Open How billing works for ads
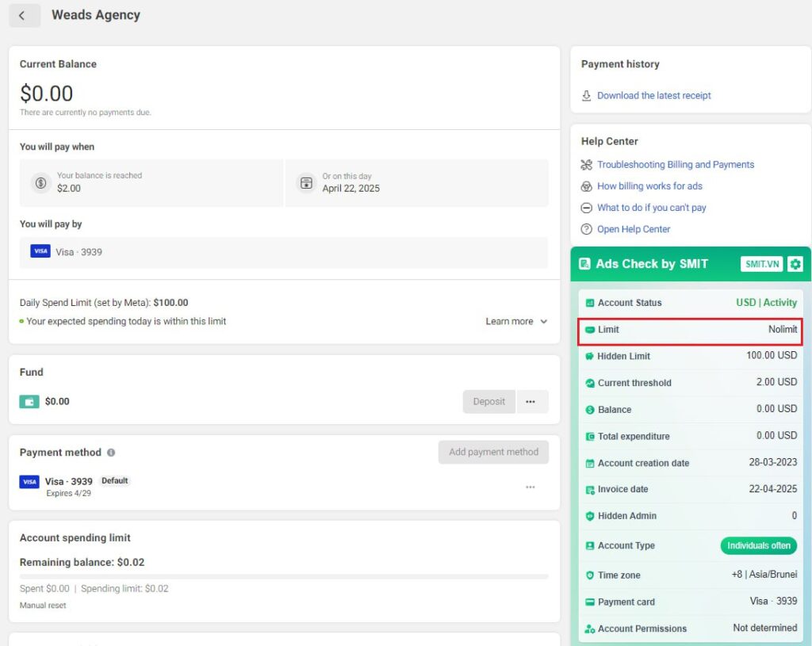 tap(650, 186)
